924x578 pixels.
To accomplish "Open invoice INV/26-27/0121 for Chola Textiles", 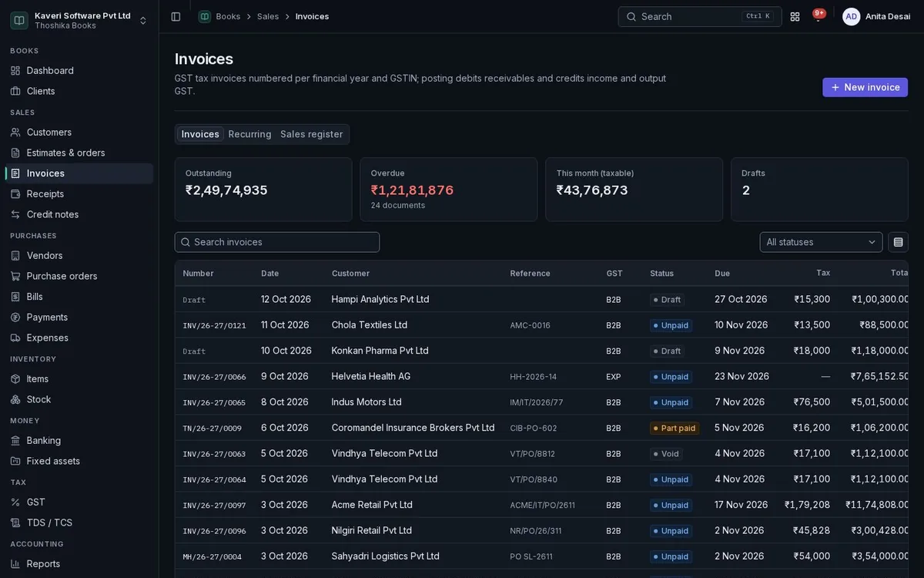I will [x=214, y=325].
